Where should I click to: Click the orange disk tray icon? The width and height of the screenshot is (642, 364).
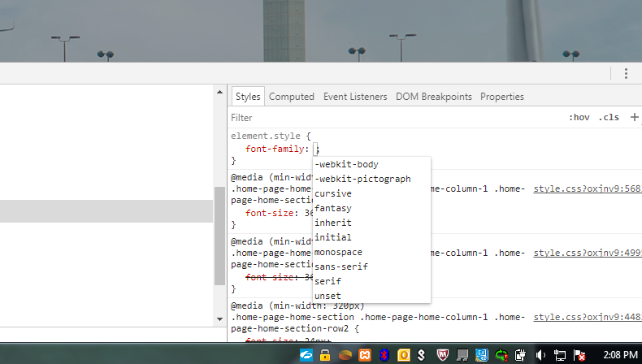[x=345, y=355]
